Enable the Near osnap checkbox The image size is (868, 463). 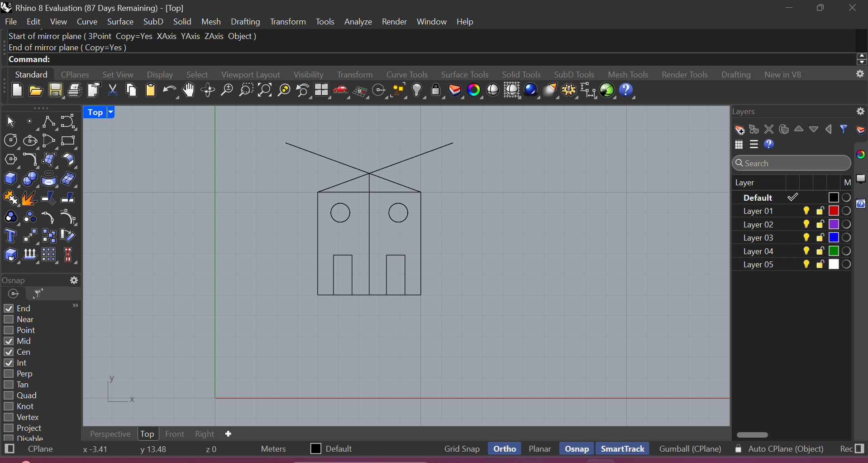click(x=9, y=319)
